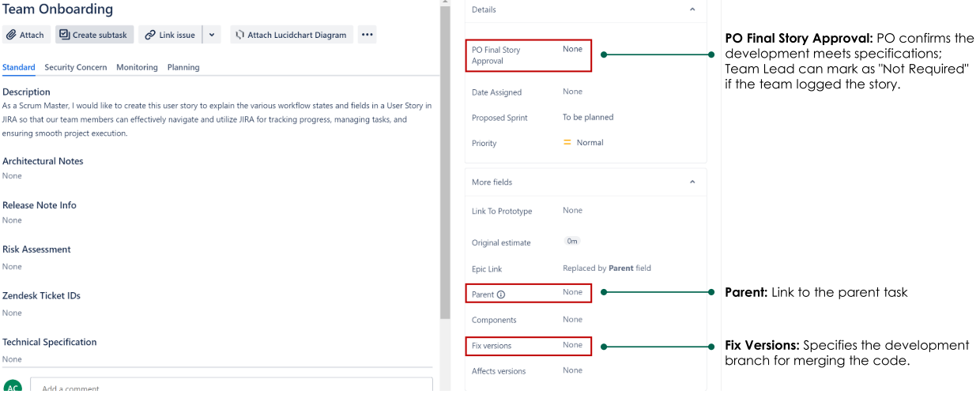Click the info icon next to Parent
Image resolution: width=980 pixels, height=394 pixels.
tap(501, 295)
